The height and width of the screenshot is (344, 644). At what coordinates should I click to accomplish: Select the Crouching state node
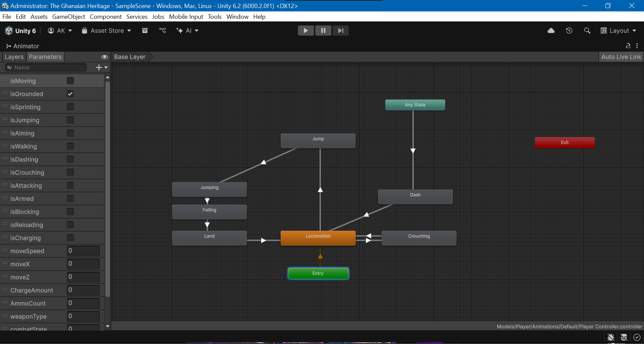point(419,238)
